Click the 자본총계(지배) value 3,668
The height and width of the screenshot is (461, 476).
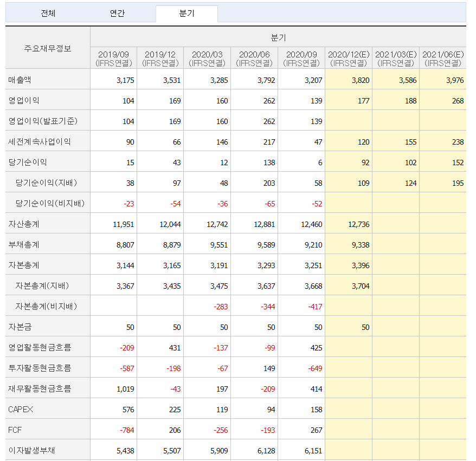(313, 287)
